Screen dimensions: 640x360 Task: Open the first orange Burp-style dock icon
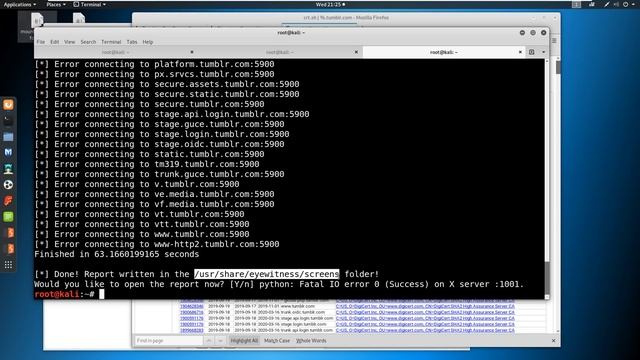(8, 233)
